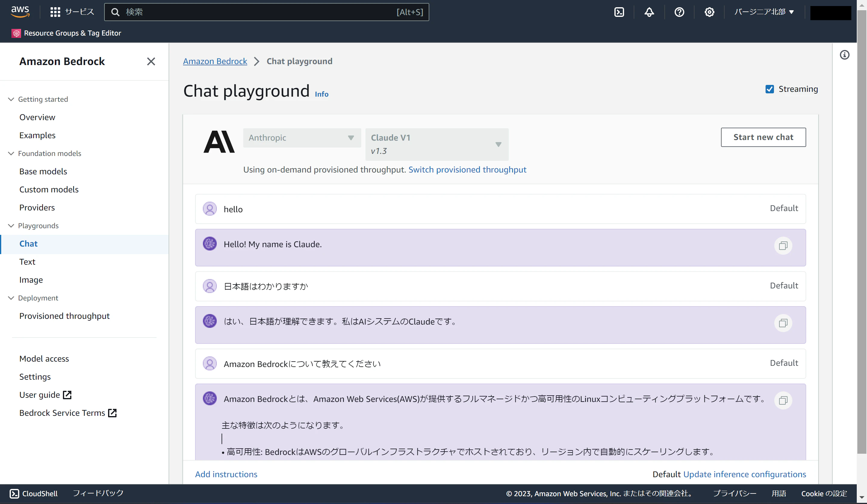Open the notifications bell
This screenshot has height=504, width=867.
(x=649, y=12)
